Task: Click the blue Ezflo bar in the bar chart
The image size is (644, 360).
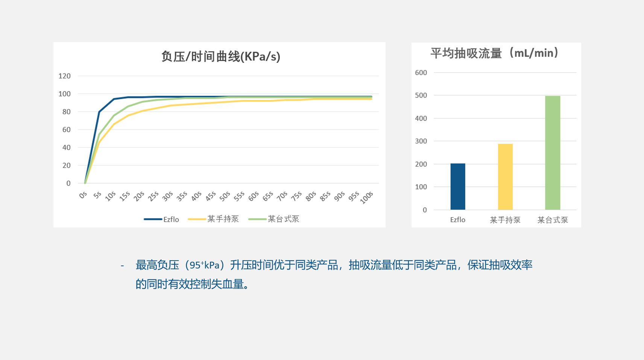Action: [x=457, y=186]
